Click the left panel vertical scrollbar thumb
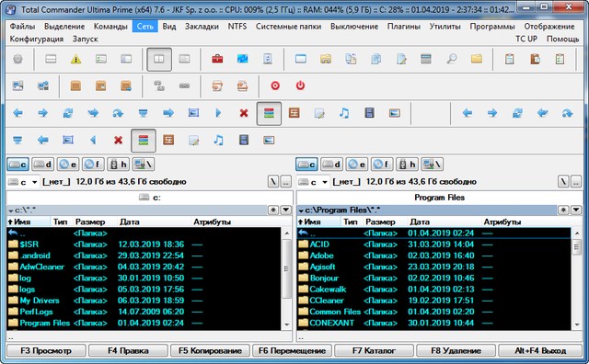Image resolution: width=589 pixels, height=364 pixels. point(286,268)
